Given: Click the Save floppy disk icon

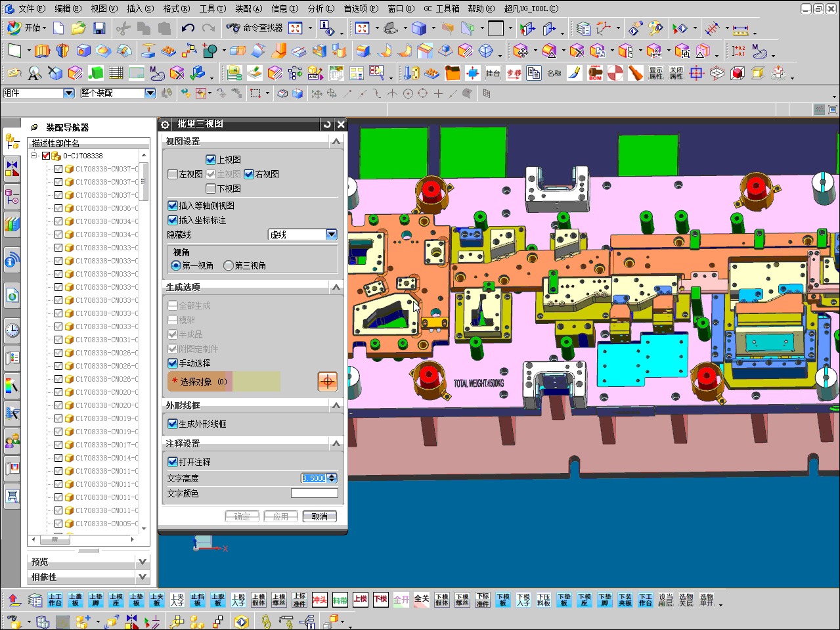Looking at the screenshot, I should pyautogui.click(x=99, y=28).
